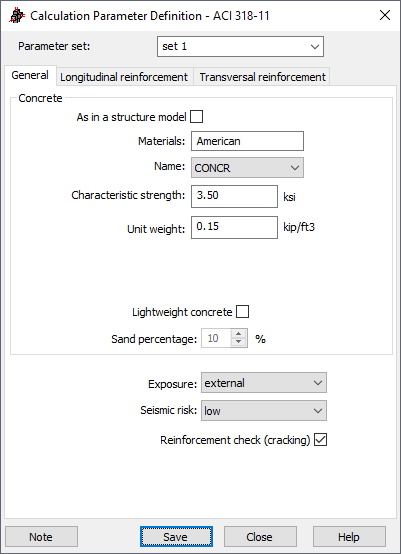Enable As in a structure model checkbox
Viewport: 401px width, 554px height.
[196, 117]
